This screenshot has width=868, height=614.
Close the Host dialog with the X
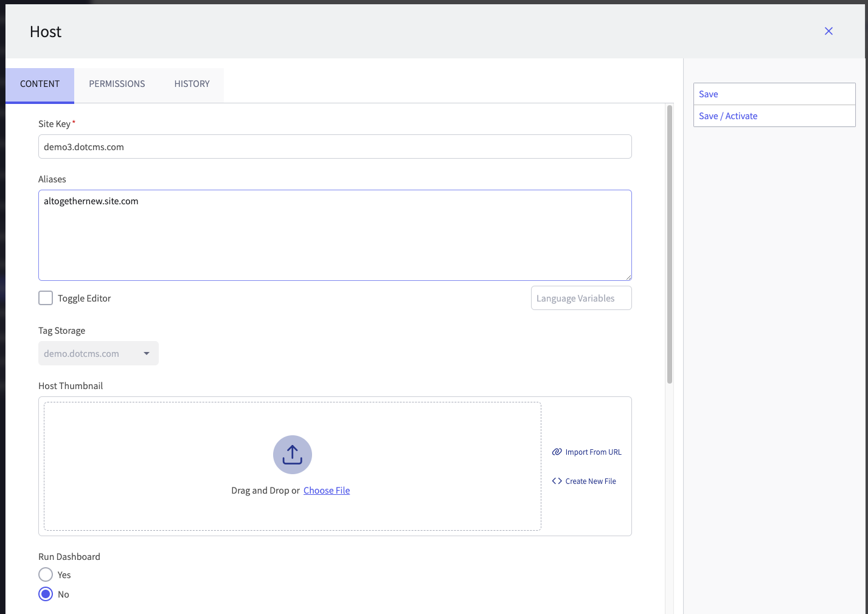pyautogui.click(x=828, y=31)
